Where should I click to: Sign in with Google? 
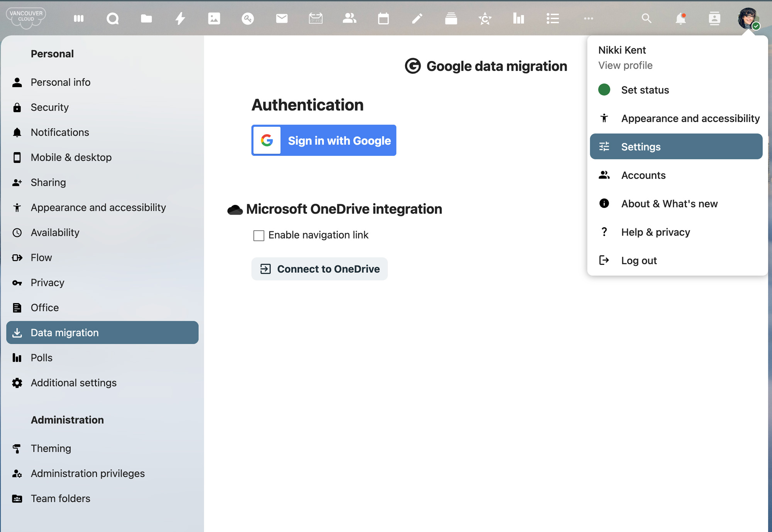pyautogui.click(x=323, y=140)
